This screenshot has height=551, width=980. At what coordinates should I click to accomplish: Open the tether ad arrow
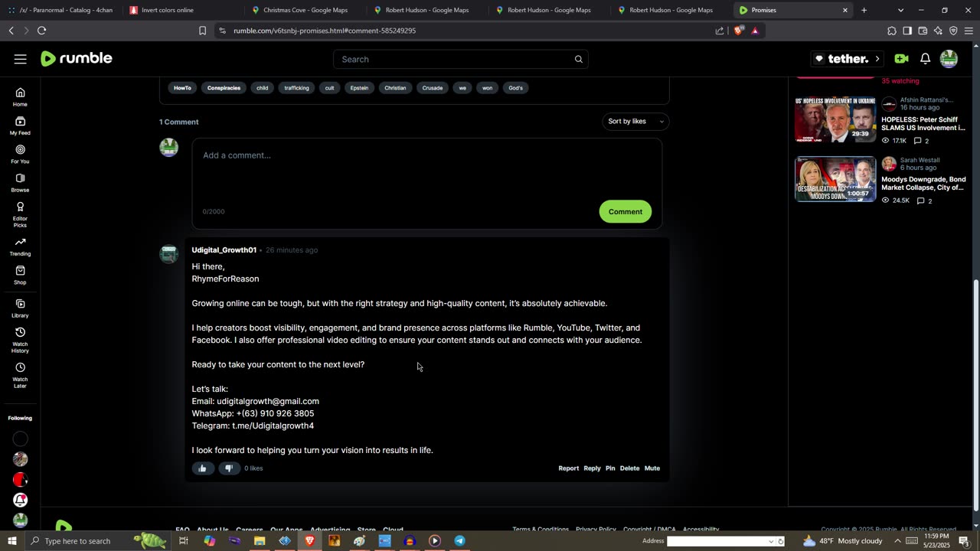coord(877,59)
